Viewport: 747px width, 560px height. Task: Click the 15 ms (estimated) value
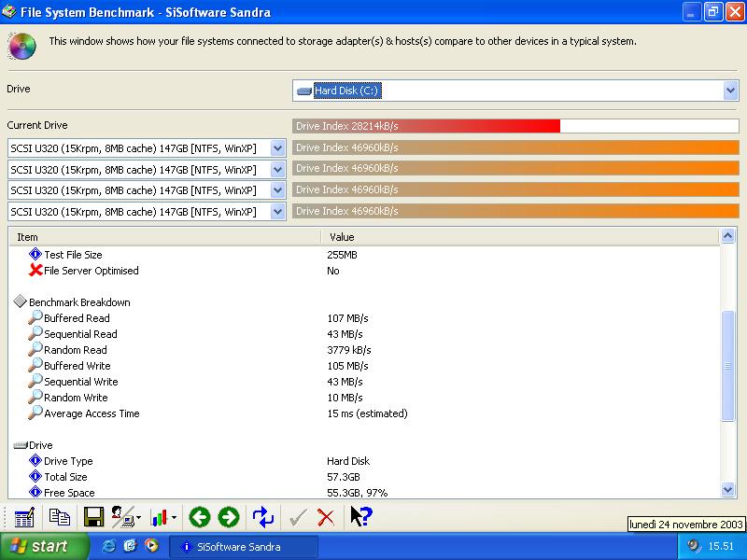point(367,413)
